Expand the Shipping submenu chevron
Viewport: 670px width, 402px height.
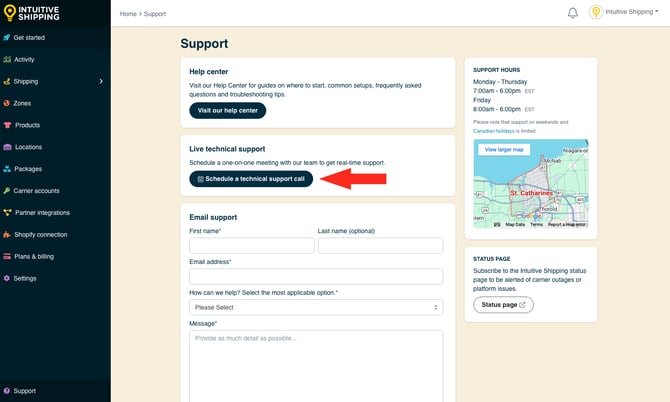pyautogui.click(x=101, y=81)
